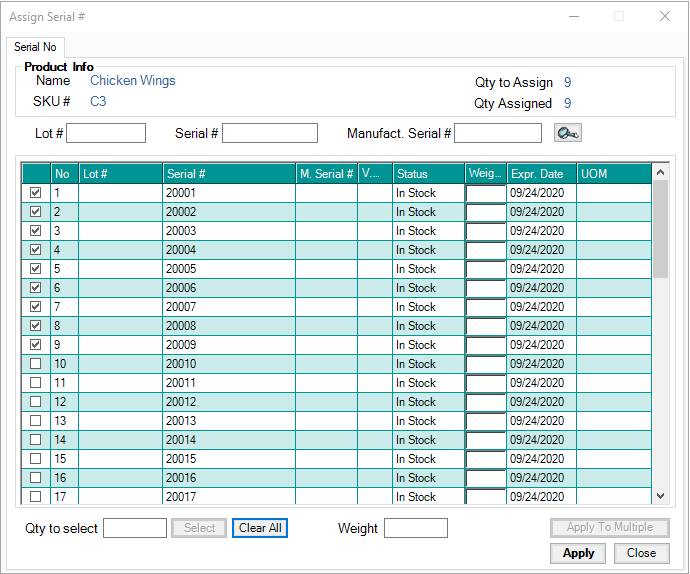Close the Assign Serial # window

click(x=664, y=16)
